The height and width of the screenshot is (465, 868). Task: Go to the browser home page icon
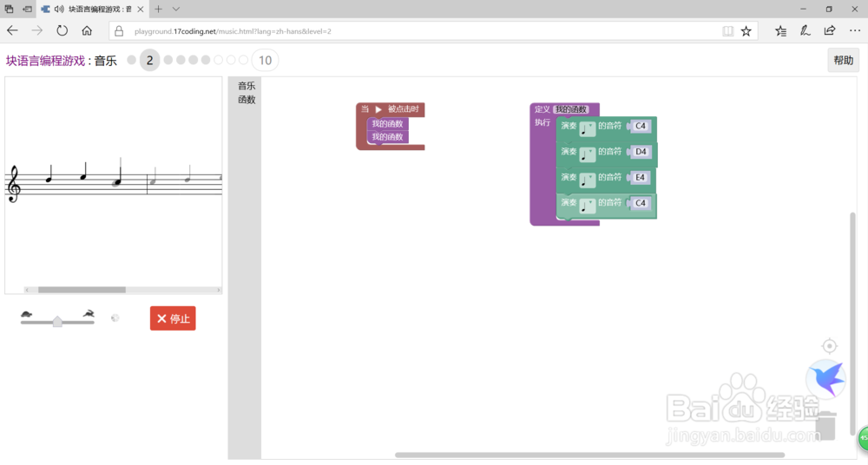(87, 31)
